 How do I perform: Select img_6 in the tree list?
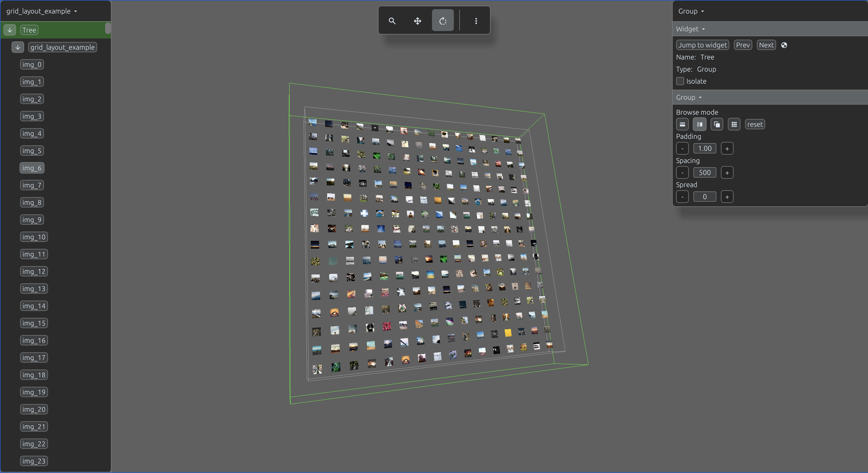point(32,168)
